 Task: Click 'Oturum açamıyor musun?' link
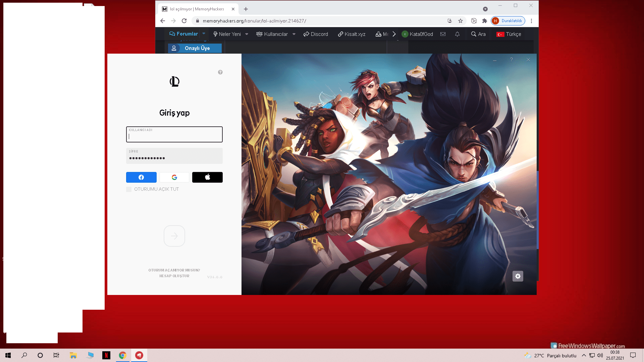tap(174, 270)
